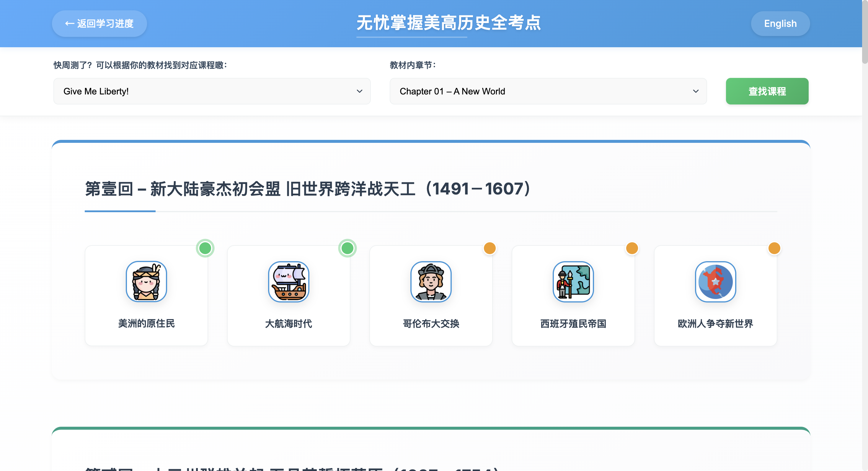
Task: Expand the Chapter 01 – A New World dropdown
Action: click(x=548, y=91)
